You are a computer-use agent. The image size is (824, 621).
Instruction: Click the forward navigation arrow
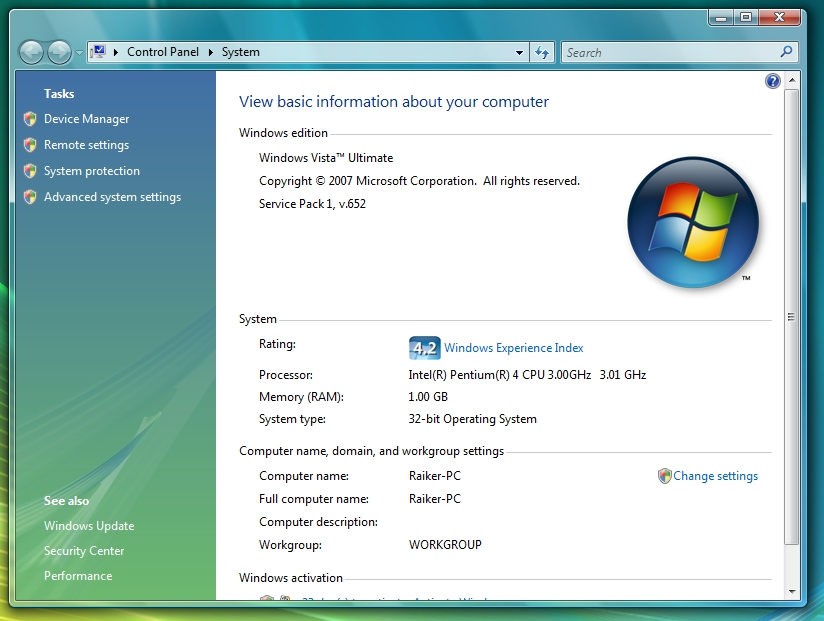(x=58, y=52)
